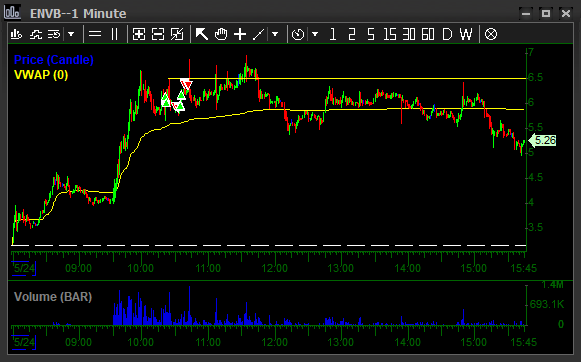Expand the dropdown arrow beside studies icon
Viewport: 581px width, 362px height.
pyautogui.click(x=71, y=34)
